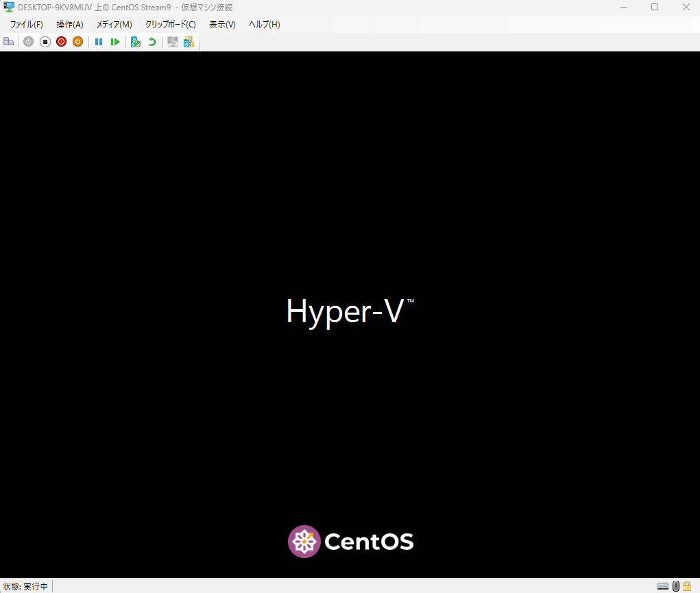Revert to checkpoint using green arrow icon
This screenshot has height=593, width=700.
point(152,42)
